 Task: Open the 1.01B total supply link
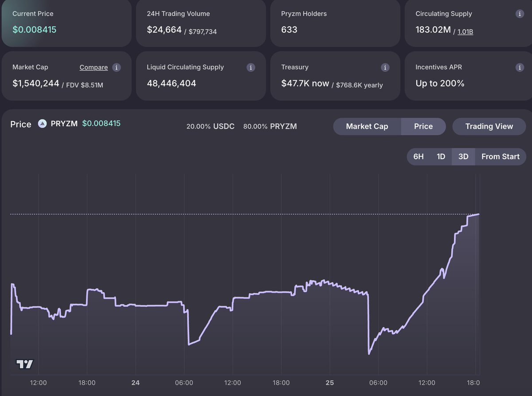click(x=465, y=31)
